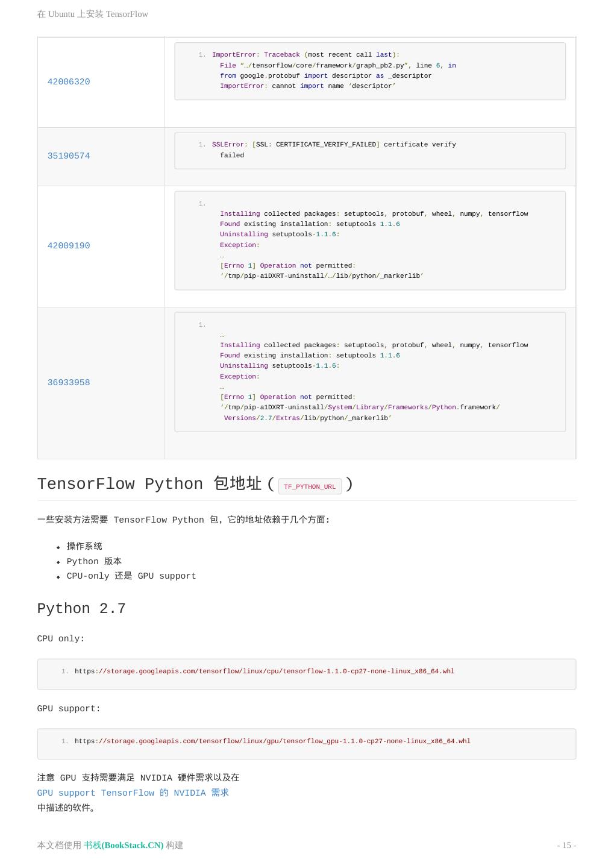Screen dimensions: 614x868
Task: Click the SSLError certificate verify code block
Action: 369,150
